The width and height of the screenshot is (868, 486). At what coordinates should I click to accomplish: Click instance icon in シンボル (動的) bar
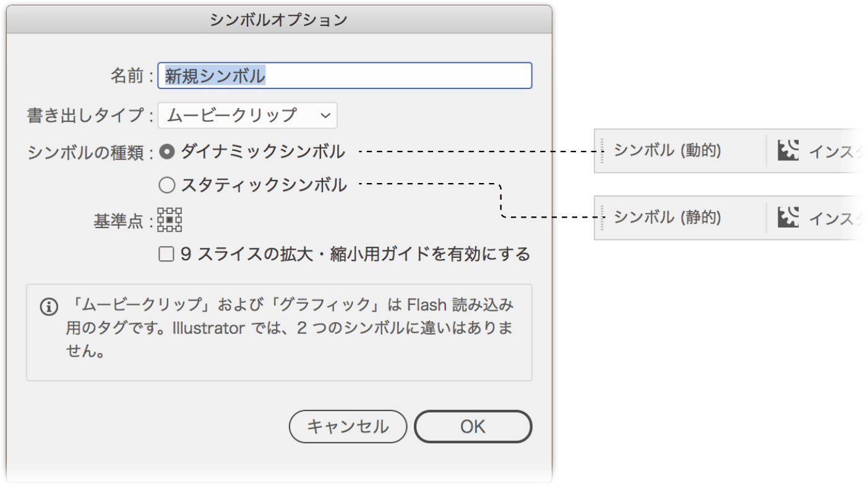pos(788,150)
